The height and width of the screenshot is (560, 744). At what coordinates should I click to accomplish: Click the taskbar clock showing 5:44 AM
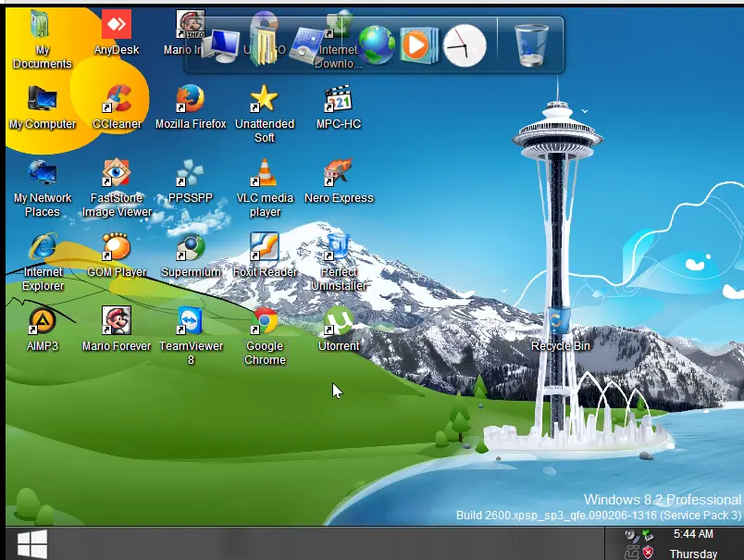693,534
